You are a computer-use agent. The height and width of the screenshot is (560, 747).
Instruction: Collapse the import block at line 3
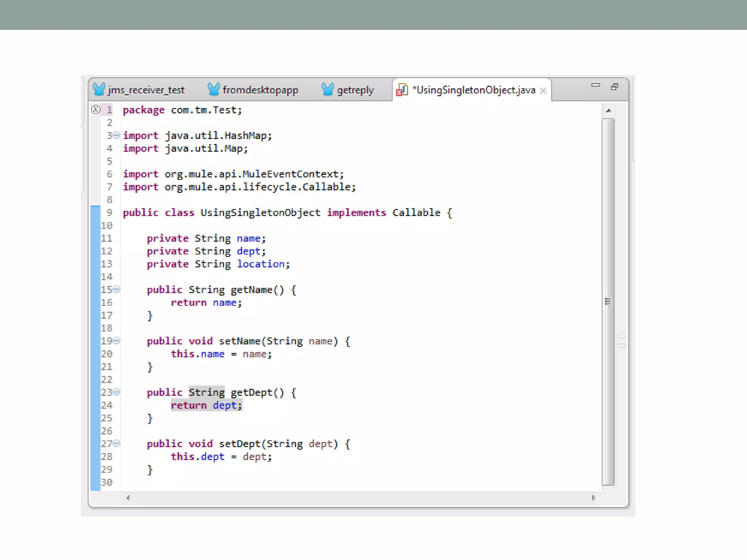116,135
